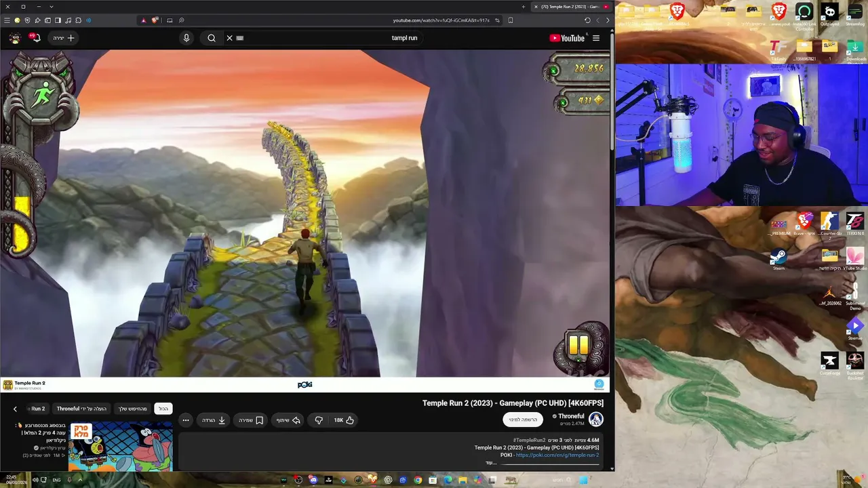
Task: Open a new browser tab with plus
Action: (x=523, y=7)
